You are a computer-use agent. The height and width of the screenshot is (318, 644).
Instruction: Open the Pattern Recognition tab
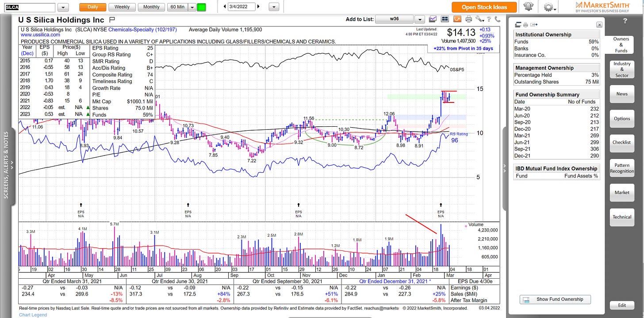click(621, 168)
